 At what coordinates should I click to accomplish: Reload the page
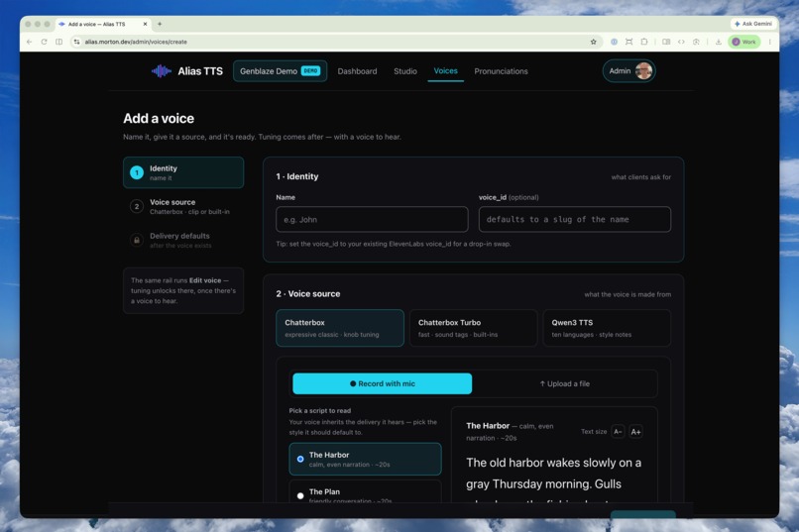pos(44,42)
